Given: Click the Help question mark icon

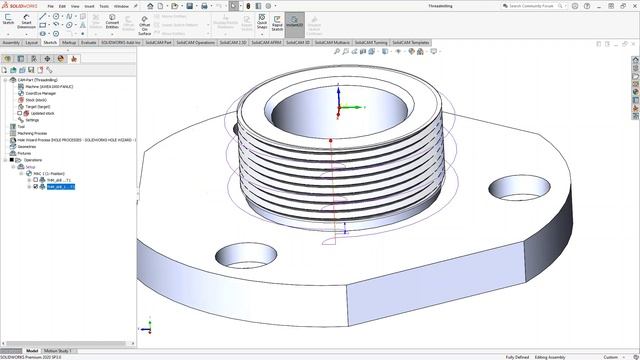Looking at the screenshot, I should tap(587, 6).
